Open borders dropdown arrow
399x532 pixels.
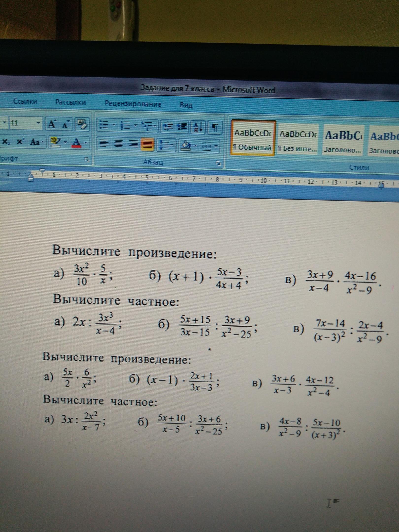pos(216,147)
